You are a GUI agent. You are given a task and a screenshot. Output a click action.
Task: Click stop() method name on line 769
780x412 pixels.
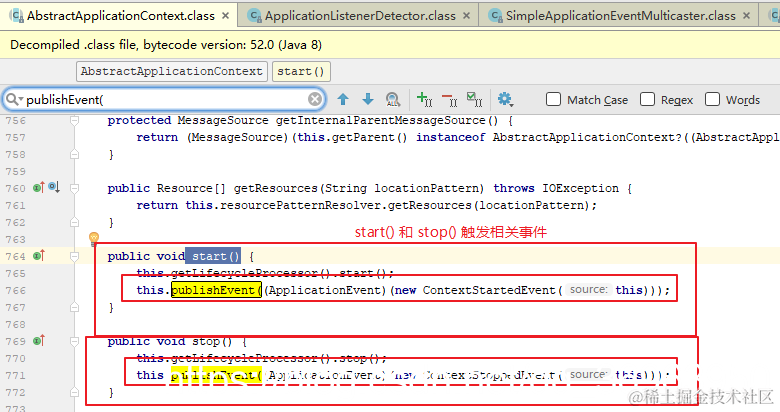[212, 341]
